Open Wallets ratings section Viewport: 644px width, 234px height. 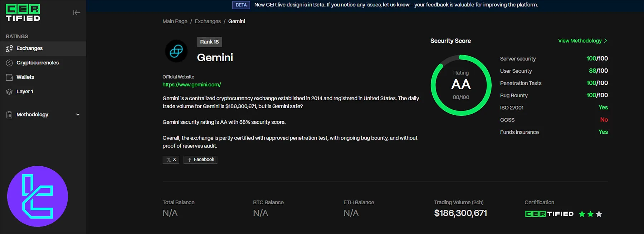[x=43, y=77]
